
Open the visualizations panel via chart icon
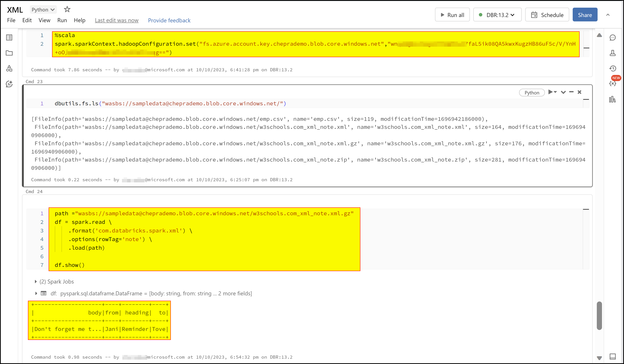(x=612, y=99)
